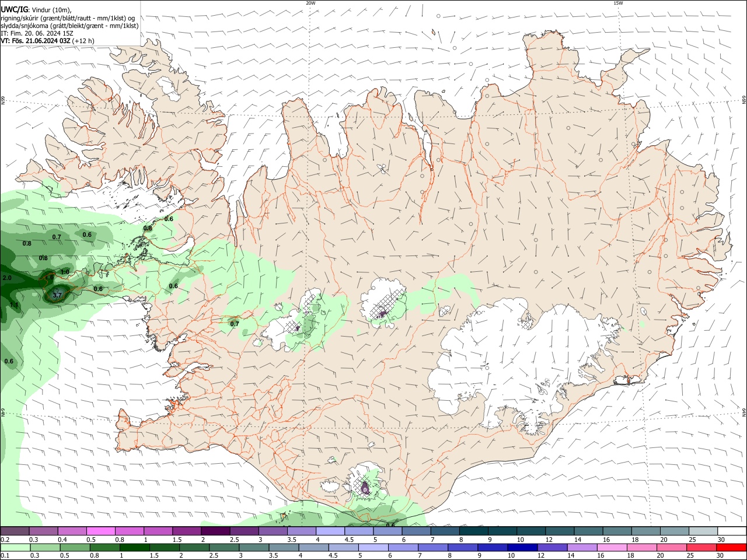Screen dimensions: 747x560
Task: Select the 4.5 label on the snow scale
Action: pyautogui.click(x=349, y=540)
